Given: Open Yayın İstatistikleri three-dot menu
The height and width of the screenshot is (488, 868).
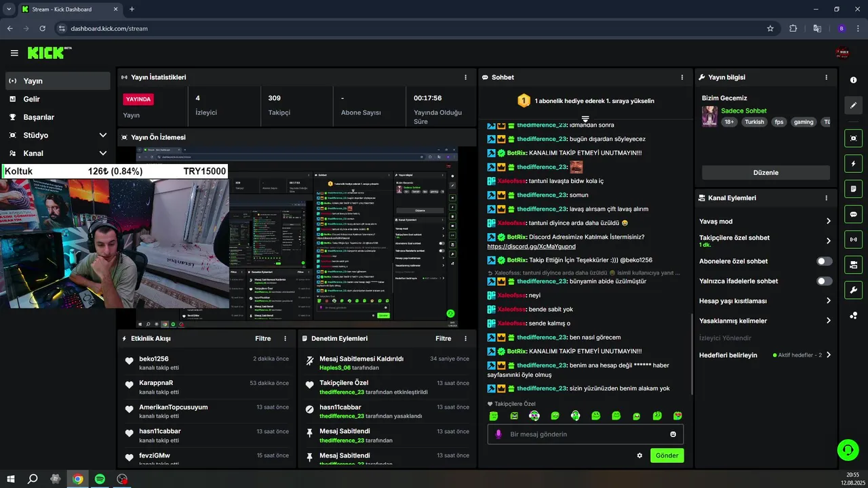Looking at the screenshot, I should click(465, 77).
